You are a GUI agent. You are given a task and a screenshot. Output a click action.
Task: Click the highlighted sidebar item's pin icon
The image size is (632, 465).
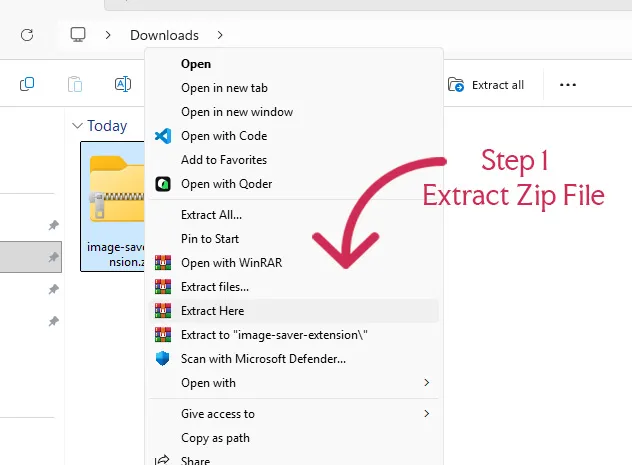tap(54, 257)
